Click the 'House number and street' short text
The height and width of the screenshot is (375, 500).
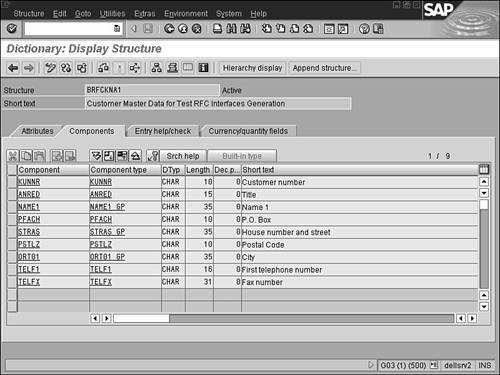coord(286,232)
